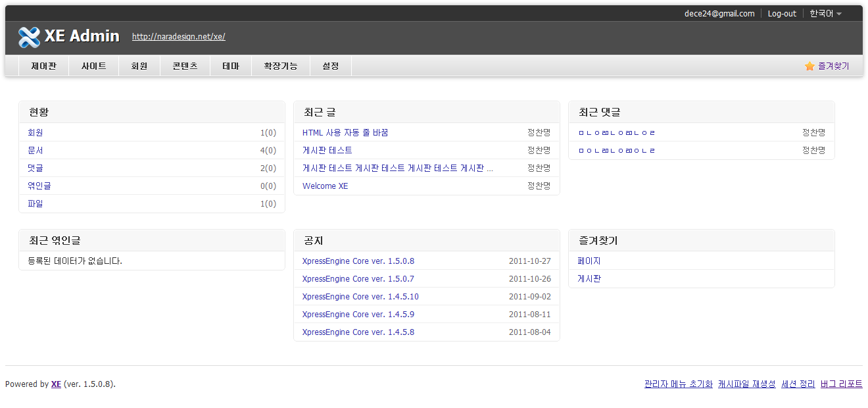Image resolution: width=868 pixels, height=408 pixels.
Task: Click the 세션 정리 footer link
Action: pyautogui.click(x=798, y=384)
